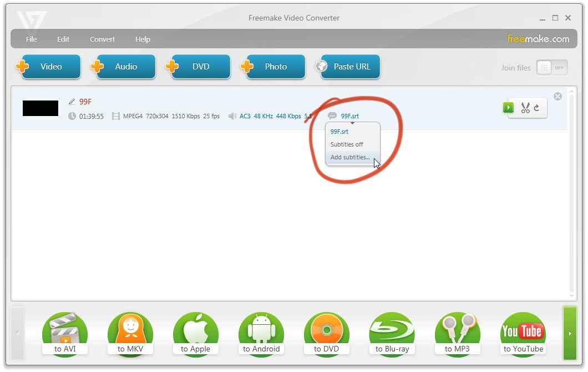Open the Convert menu
Image resolution: width=588 pixels, height=372 pixels.
(x=102, y=39)
